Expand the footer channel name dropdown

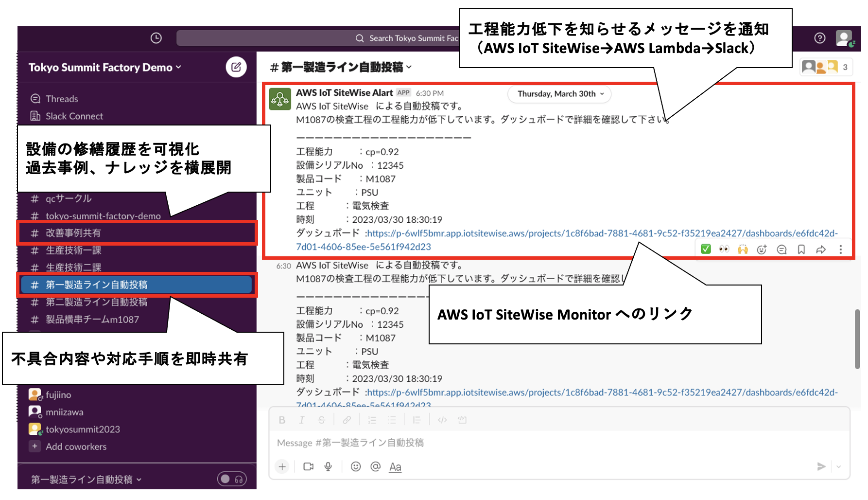tap(87, 480)
